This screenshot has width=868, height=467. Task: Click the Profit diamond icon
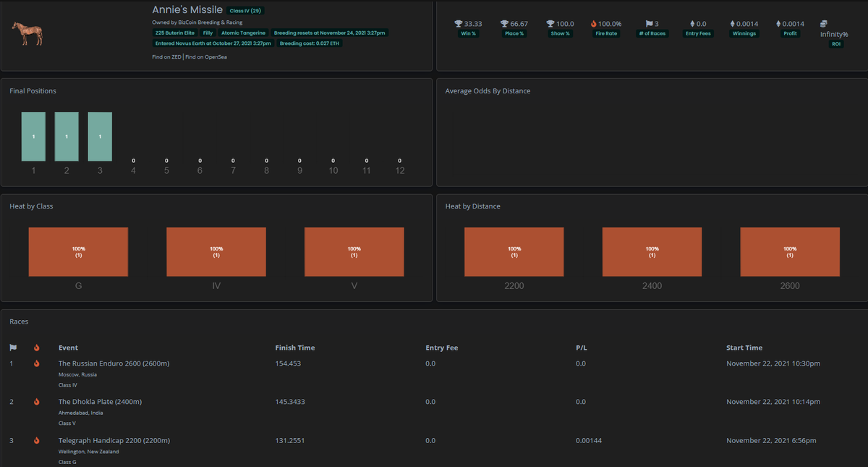pos(778,22)
